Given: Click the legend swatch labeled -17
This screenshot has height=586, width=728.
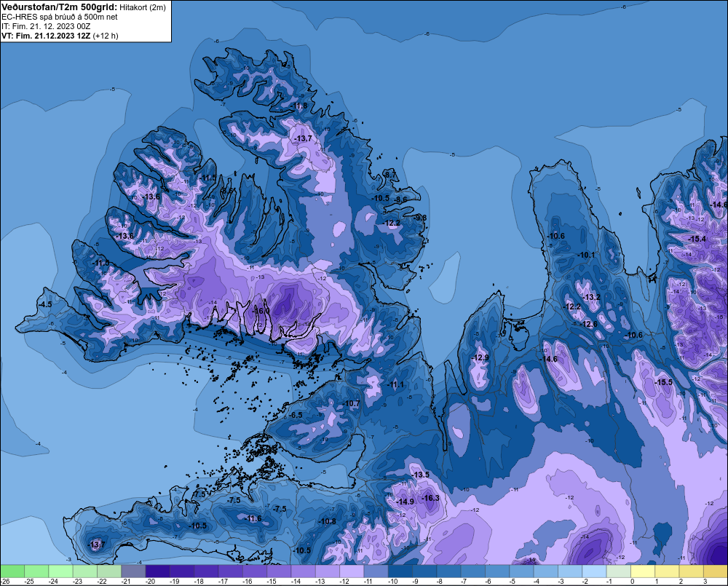Looking at the screenshot, I should [x=230, y=571].
